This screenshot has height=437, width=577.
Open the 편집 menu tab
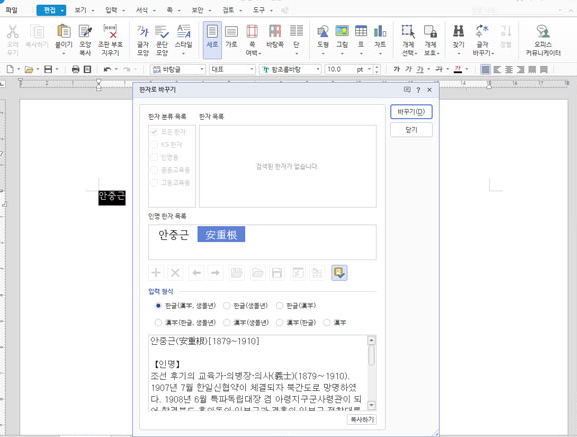[51, 10]
